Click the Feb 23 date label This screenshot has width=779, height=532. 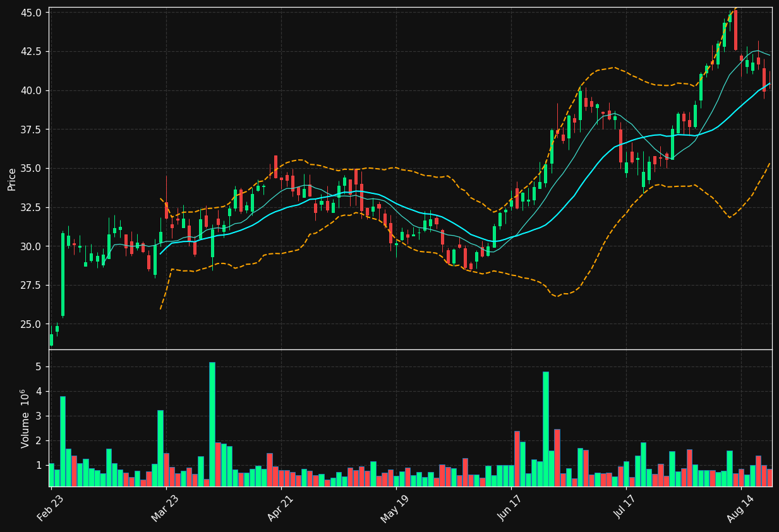pos(51,507)
